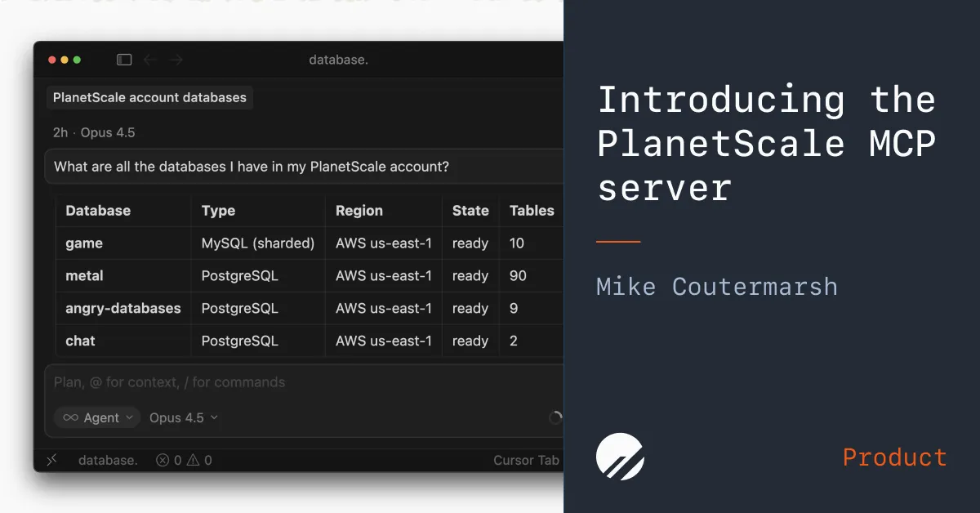Click Cursor Tab in status bar
The width and height of the screenshot is (980, 513).
point(526,460)
